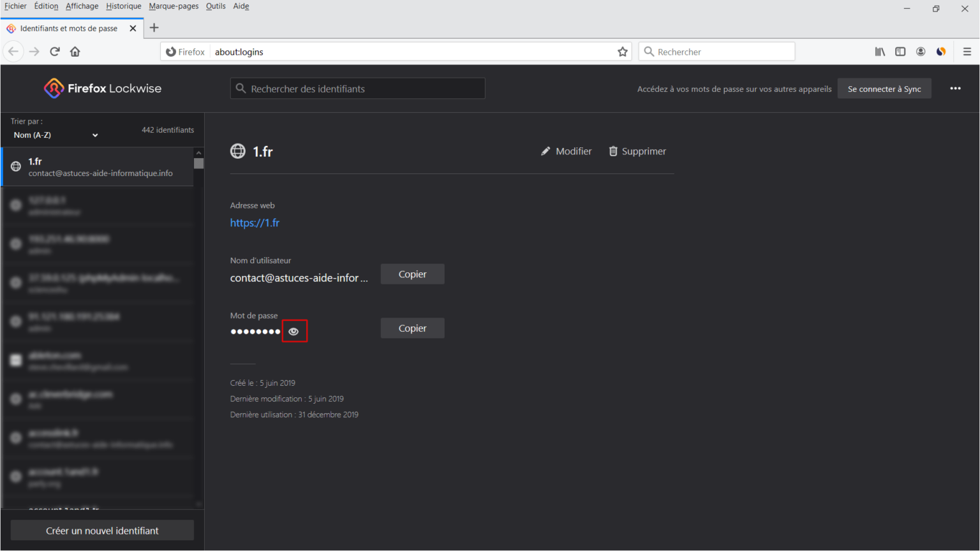
Task: Click the Rechercher browser search box
Action: point(716,52)
